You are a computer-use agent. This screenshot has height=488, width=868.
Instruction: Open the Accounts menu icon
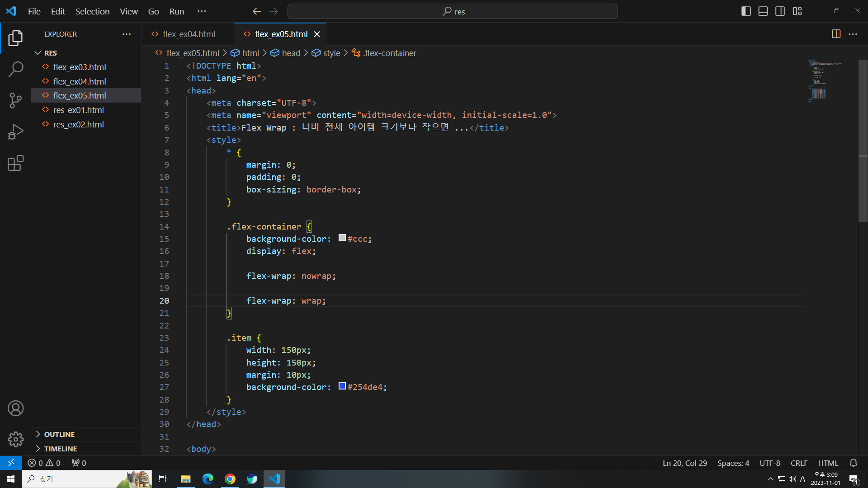(x=15, y=408)
